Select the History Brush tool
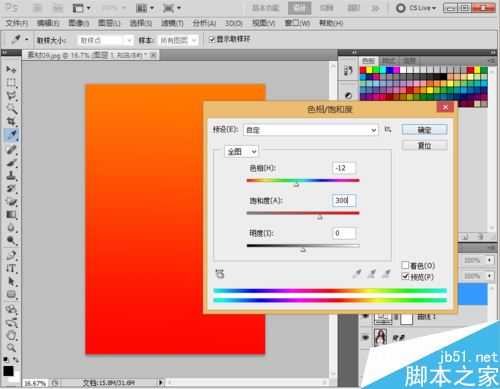Image resolution: width=500 pixels, height=389 pixels. click(x=11, y=188)
